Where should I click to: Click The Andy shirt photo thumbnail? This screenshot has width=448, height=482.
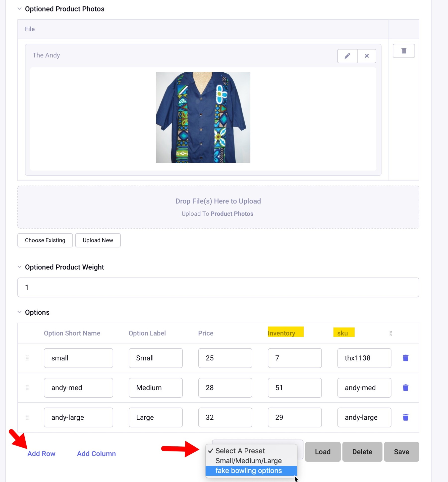[x=203, y=117]
